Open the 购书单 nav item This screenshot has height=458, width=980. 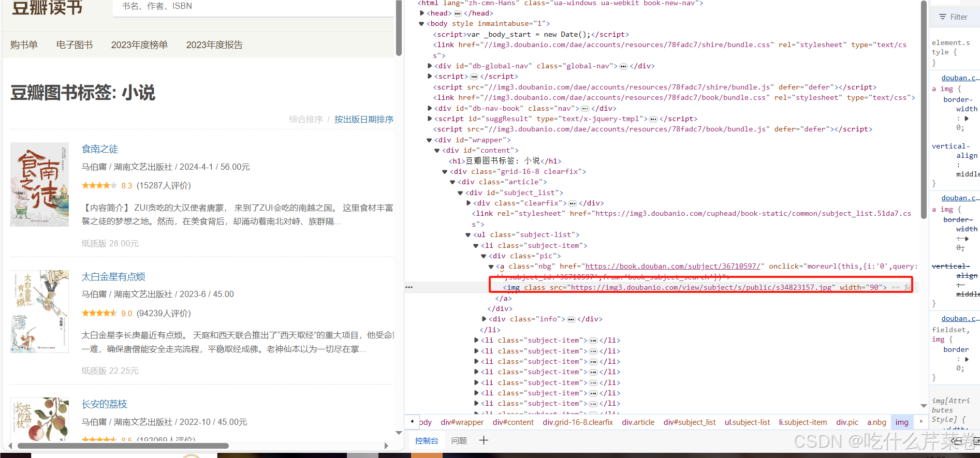tap(24, 45)
